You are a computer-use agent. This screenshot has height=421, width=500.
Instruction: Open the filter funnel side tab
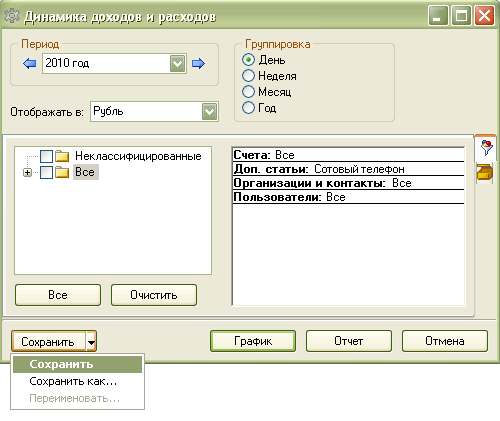tap(486, 147)
